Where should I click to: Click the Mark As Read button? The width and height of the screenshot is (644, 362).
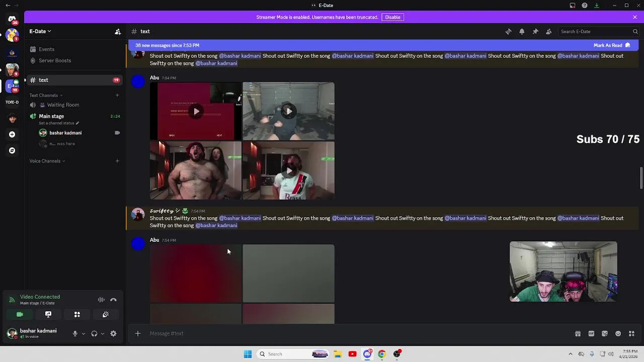[x=611, y=45]
